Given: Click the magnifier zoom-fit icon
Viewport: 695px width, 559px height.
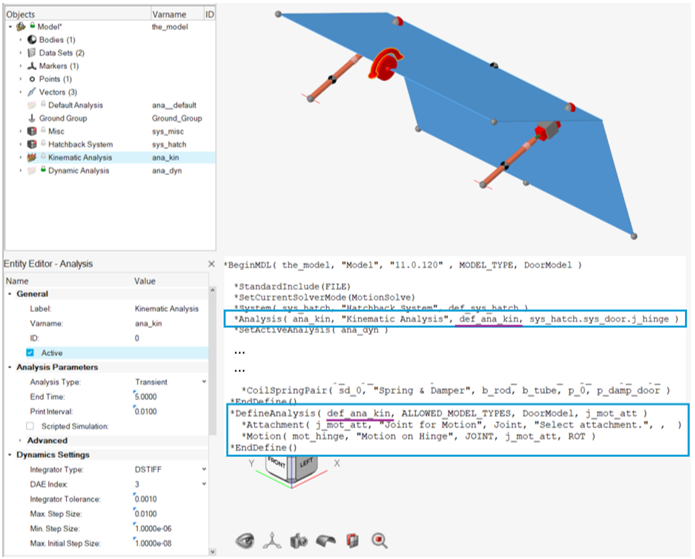Looking at the screenshot, I should [379, 540].
